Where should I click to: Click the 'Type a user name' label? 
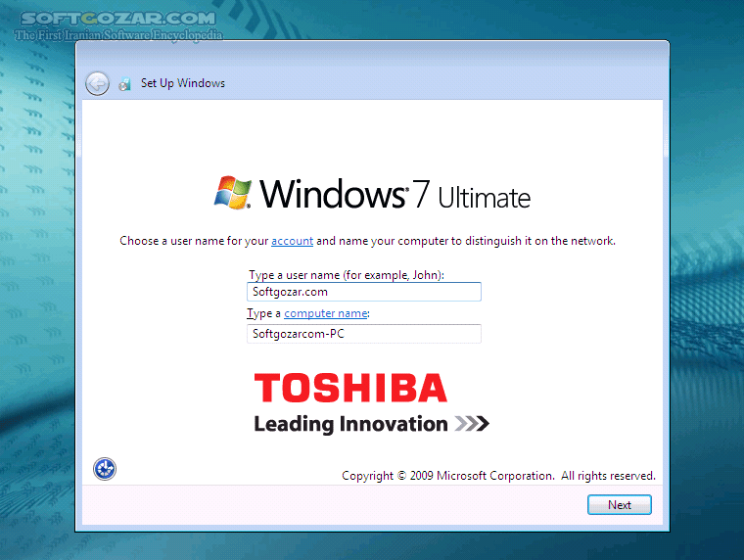347,275
